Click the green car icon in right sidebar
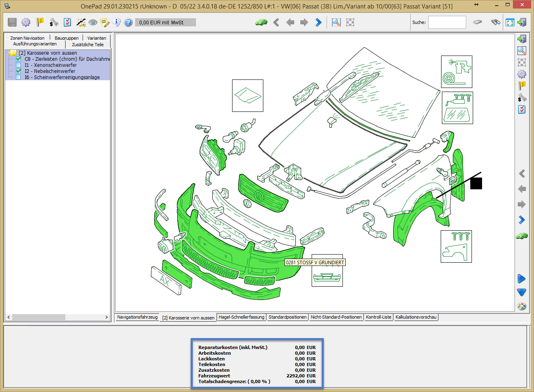534x392 pixels. [x=522, y=236]
